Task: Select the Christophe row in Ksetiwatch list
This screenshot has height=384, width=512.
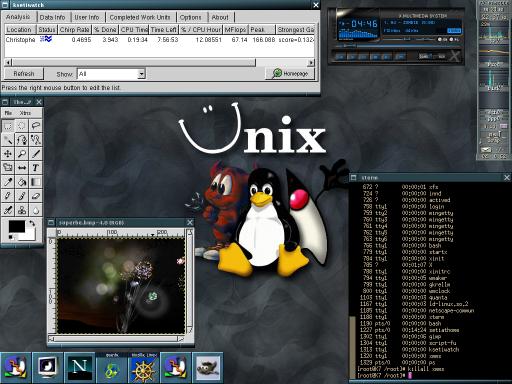Action: click(x=159, y=40)
